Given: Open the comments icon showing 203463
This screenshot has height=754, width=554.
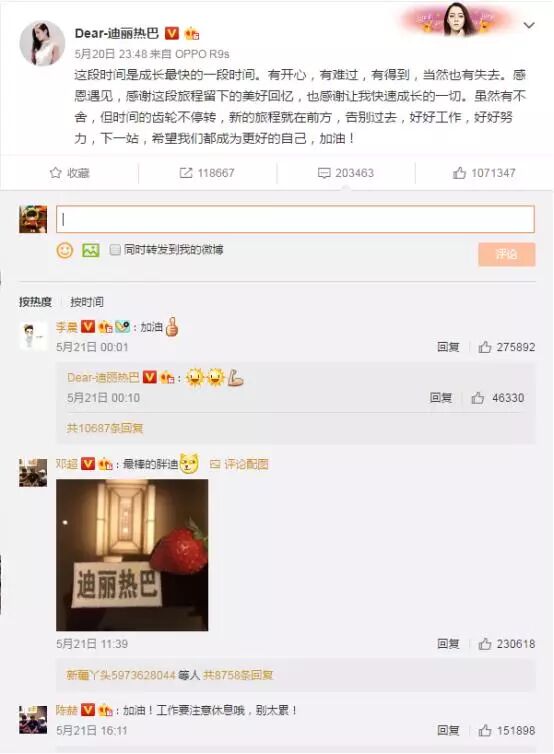Looking at the screenshot, I should point(324,173).
